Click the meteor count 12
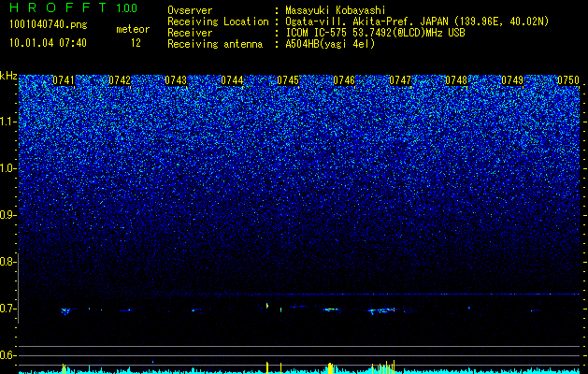The height and width of the screenshot is (374, 588). (x=136, y=43)
